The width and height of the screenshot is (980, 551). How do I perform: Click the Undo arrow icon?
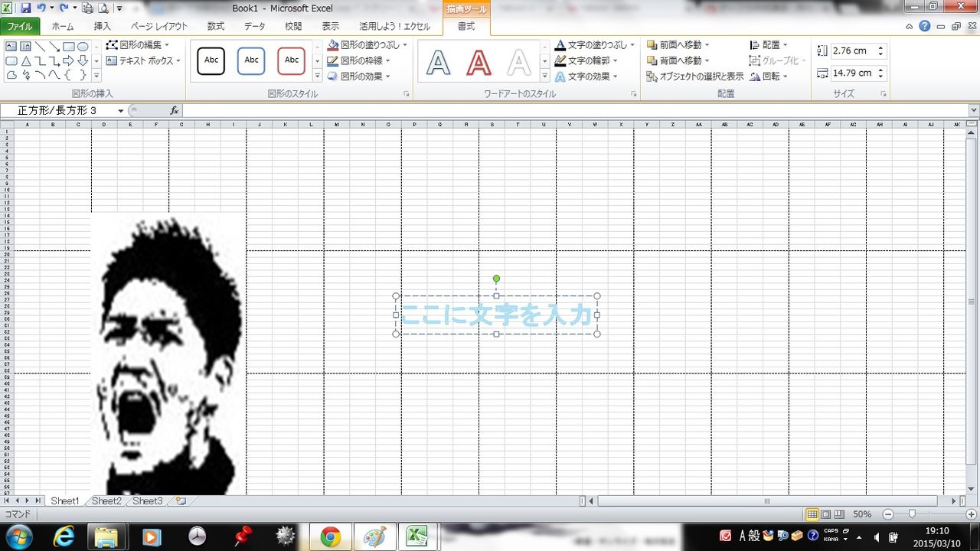(41, 8)
